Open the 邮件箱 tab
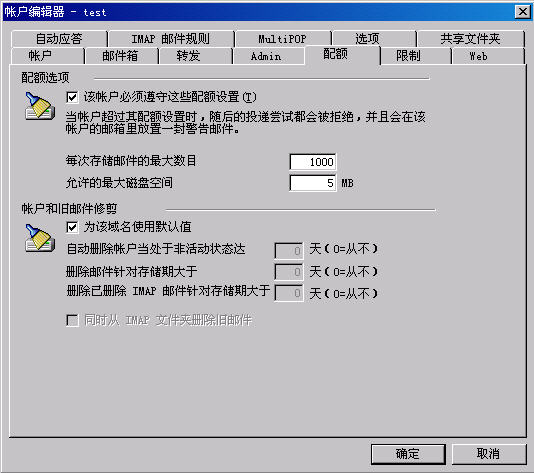Screen dimensions: 534x473 [122, 56]
